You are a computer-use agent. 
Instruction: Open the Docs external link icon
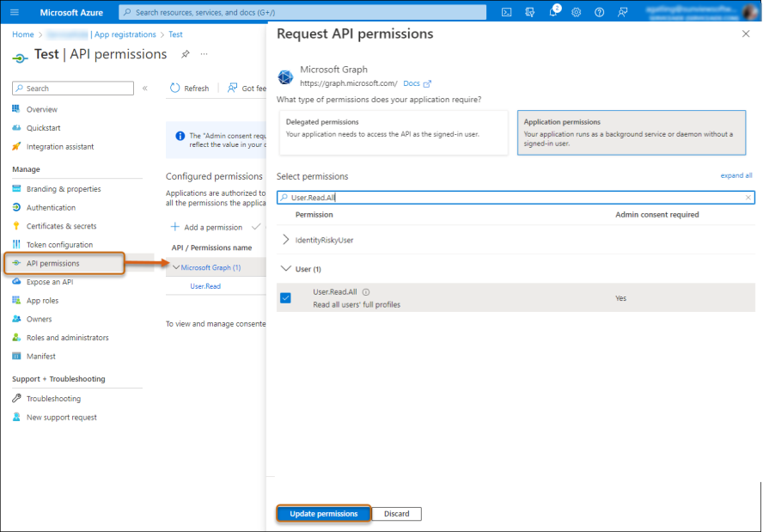tap(427, 83)
